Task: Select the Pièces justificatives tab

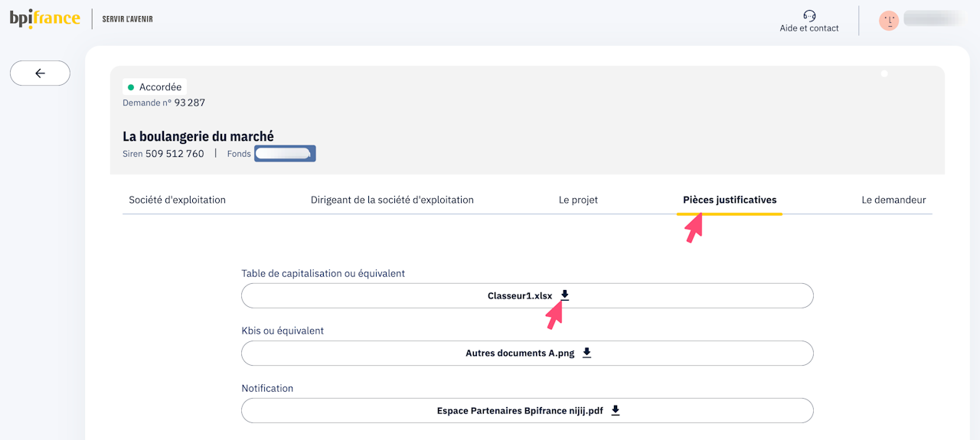Action: click(x=730, y=200)
